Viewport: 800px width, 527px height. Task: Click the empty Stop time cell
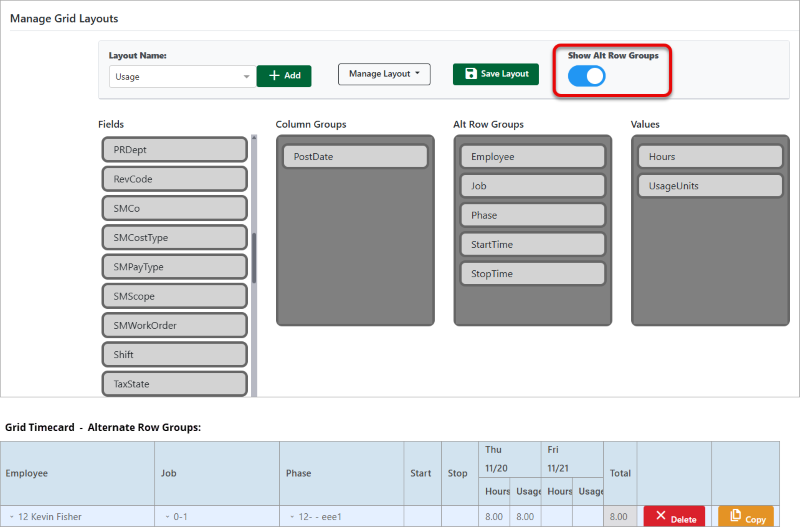[x=460, y=516]
